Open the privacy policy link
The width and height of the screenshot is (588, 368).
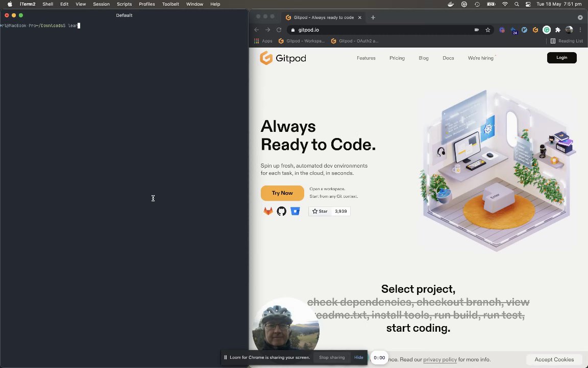[440, 359]
